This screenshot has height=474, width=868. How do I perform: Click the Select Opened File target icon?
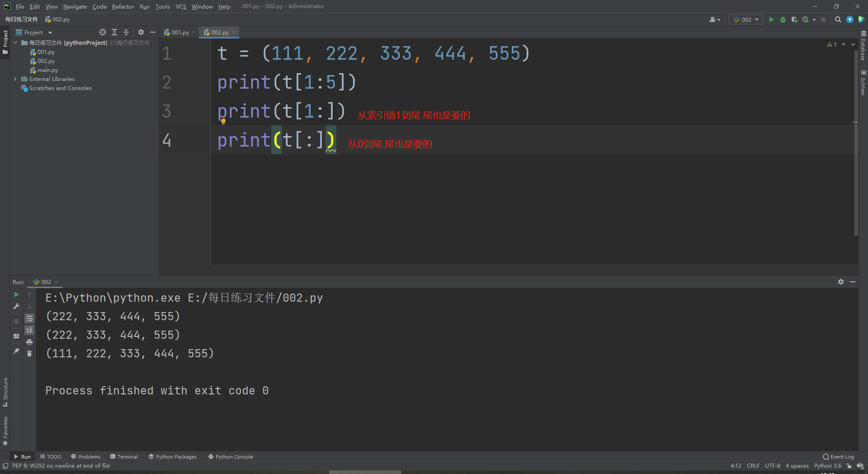[103, 32]
